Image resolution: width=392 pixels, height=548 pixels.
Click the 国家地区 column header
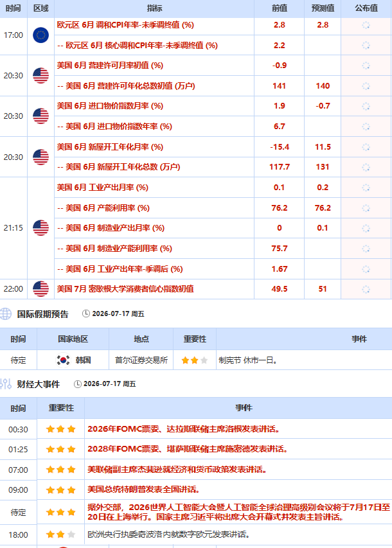[x=73, y=339]
